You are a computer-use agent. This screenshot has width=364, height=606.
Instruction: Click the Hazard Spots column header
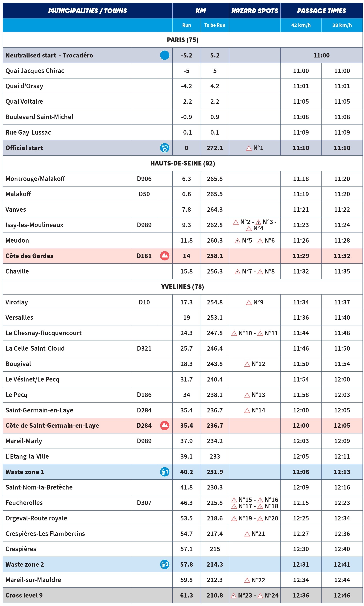[x=255, y=11]
